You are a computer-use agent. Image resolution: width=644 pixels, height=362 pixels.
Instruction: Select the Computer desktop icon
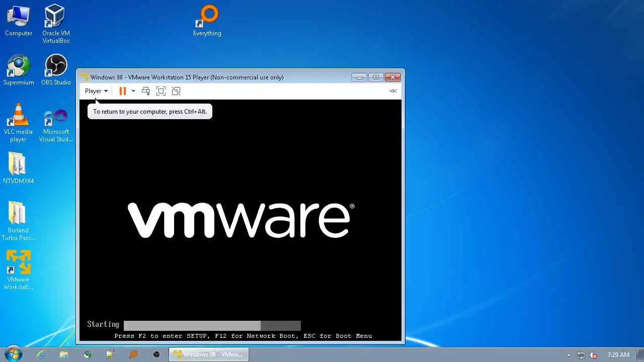[19, 21]
